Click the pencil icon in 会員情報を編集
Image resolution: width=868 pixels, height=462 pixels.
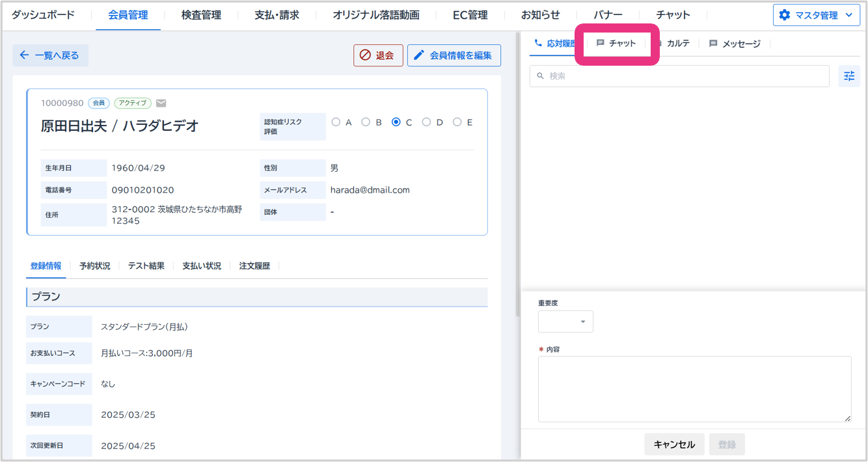419,55
